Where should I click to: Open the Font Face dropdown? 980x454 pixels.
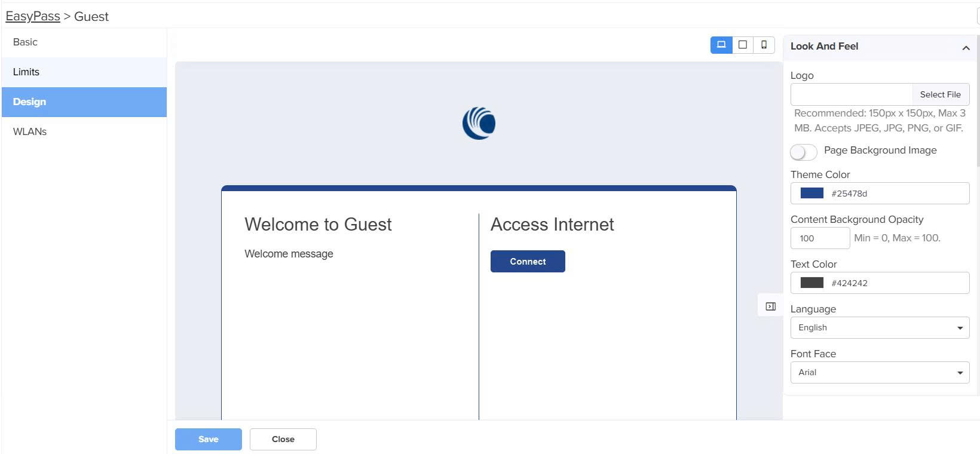(x=880, y=373)
